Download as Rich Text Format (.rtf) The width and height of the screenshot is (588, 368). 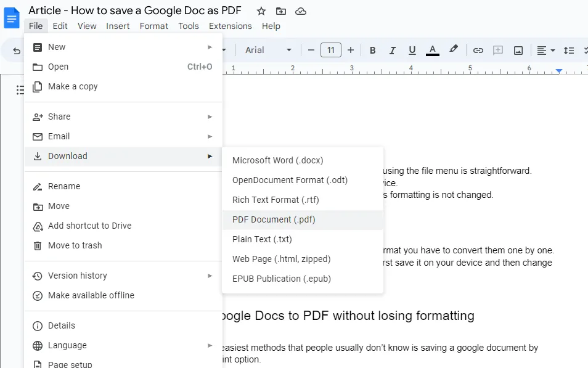pyautogui.click(x=303, y=200)
